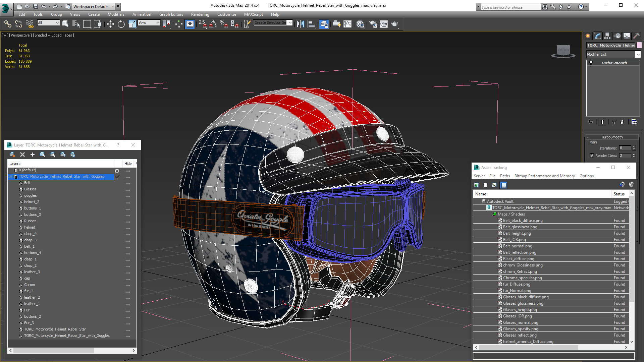Open the Modifiers menu
Viewport: 644px width, 362px height.
click(116, 14)
